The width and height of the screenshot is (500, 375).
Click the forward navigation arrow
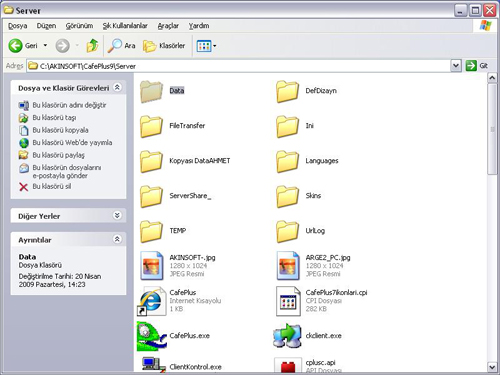(x=62, y=46)
